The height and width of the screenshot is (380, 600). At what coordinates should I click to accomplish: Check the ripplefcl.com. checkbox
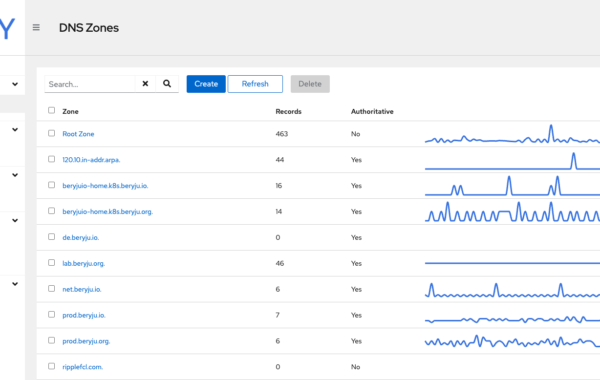(x=52, y=366)
